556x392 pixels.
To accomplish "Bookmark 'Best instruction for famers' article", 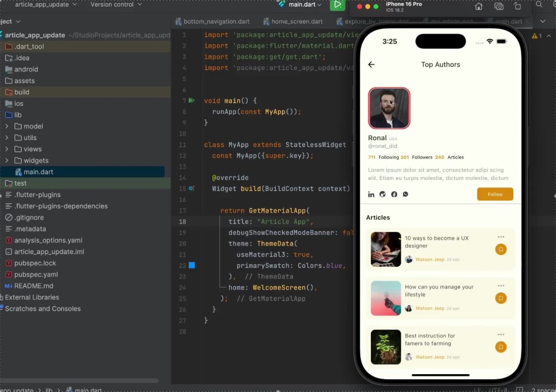I will click(501, 347).
